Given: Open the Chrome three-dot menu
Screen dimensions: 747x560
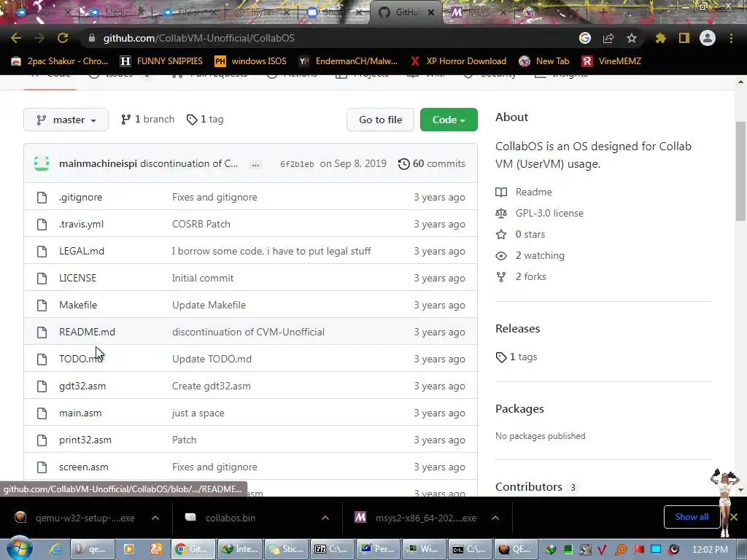Looking at the screenshot, I should (x=731, y=38).
